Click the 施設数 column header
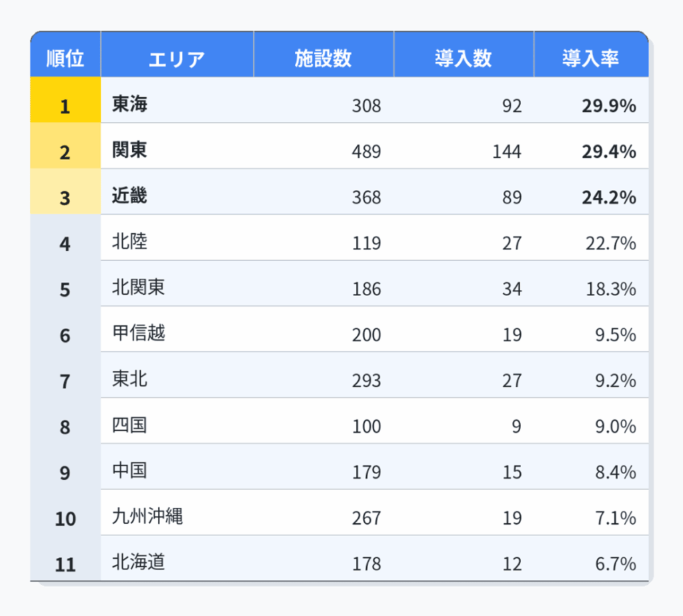This screenshot has height=616, width=683. tap(323, 59)
